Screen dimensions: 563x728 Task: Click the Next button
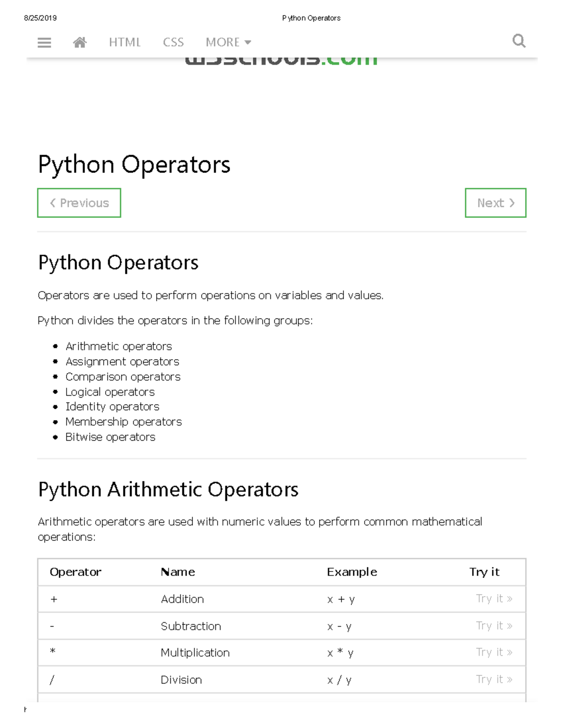pos(495,203)
